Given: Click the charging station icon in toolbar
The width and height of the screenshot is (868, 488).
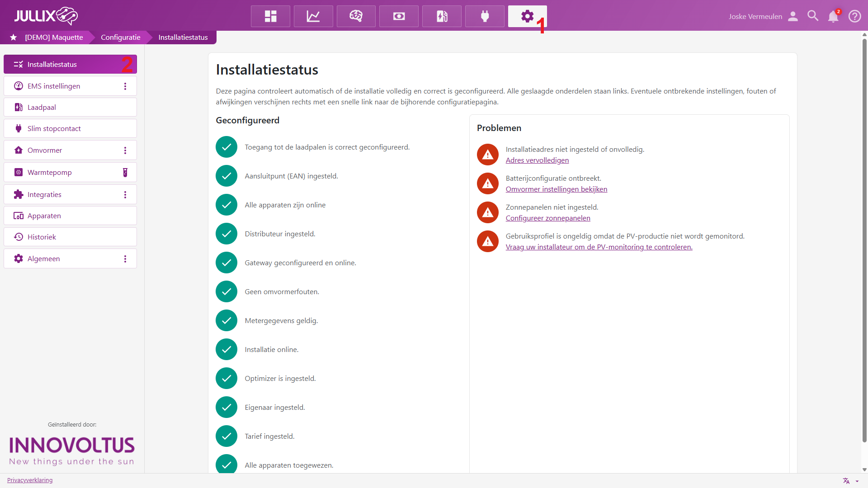Looking at the screenshot, I should point(442,16).
